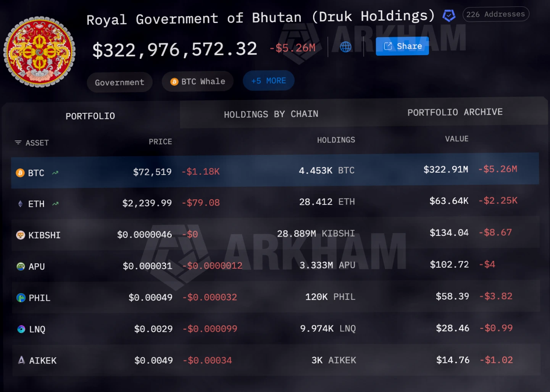Select the BTC Whale tag
550x392 pixels.
(198, 81)
